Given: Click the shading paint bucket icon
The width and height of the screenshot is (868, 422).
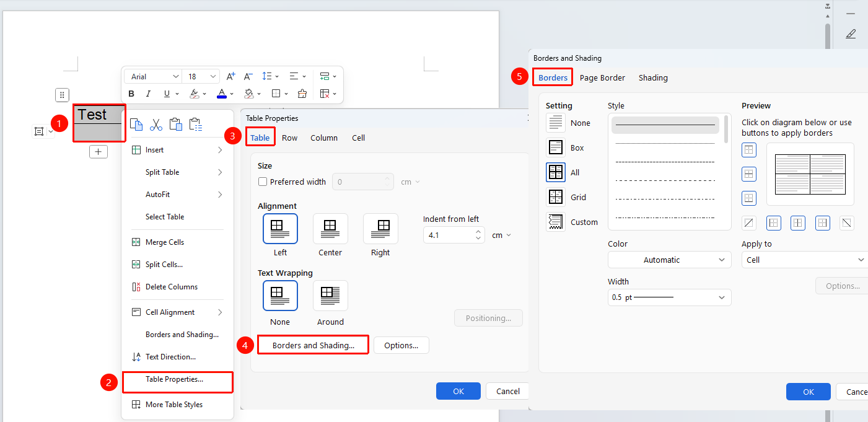Looking at the screenshot, I should tap(248, 94).
